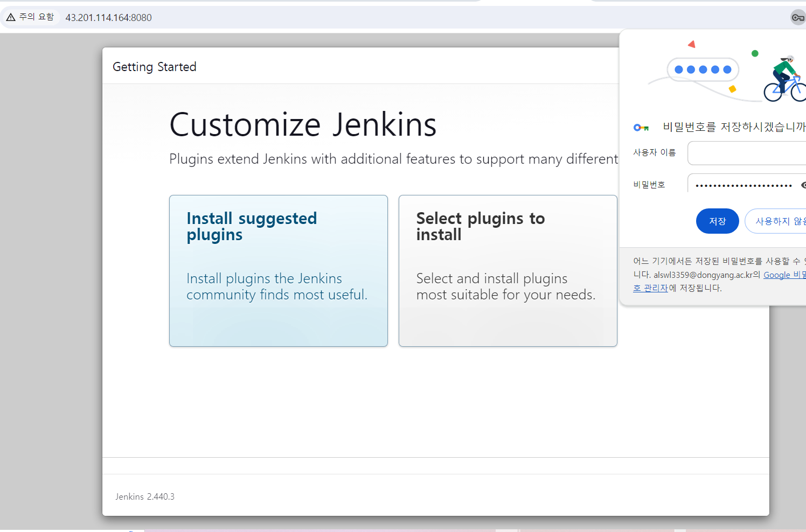
Task: Click the 주의 요함 security warning chip
Action: coord(31,17)
